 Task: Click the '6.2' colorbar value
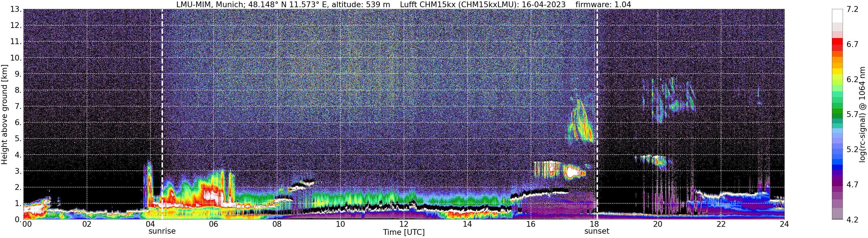click(x=852, y=79)
